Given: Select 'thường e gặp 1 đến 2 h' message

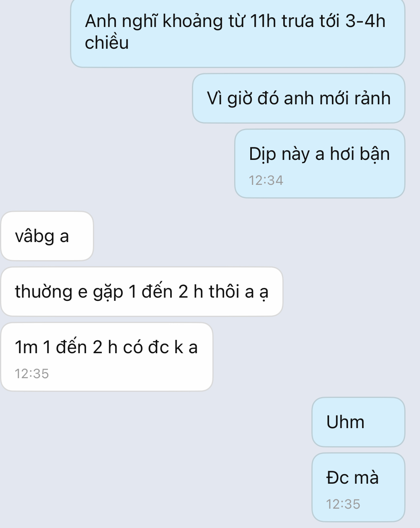Looking at the screenshot, I should [x=142, y=292].
